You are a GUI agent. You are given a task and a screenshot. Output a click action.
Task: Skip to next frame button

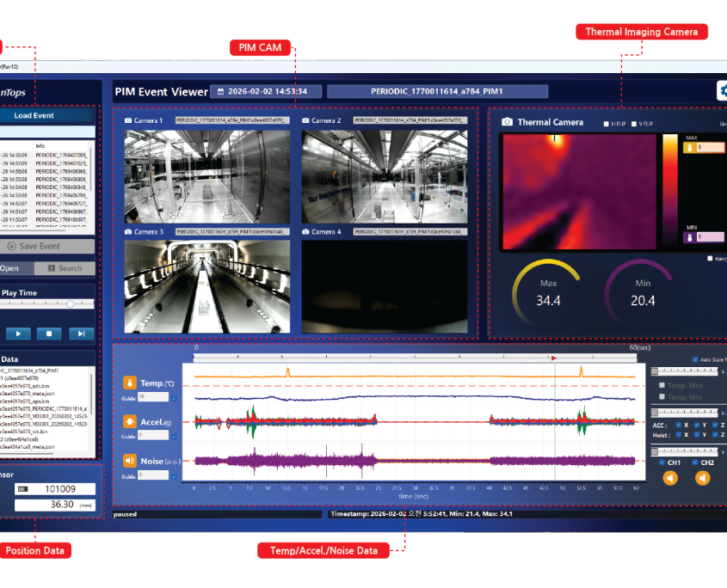coord(81,334)
